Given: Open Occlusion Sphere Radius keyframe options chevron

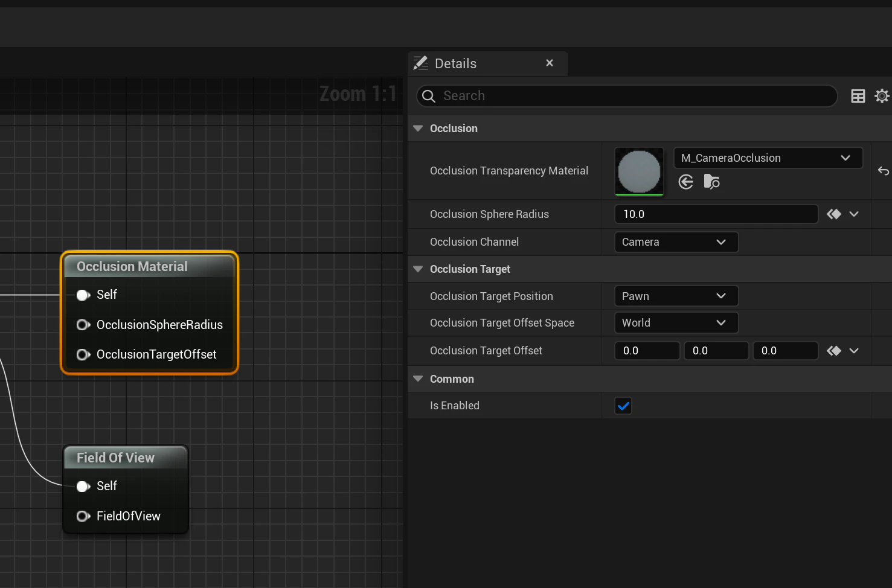Looking at the screenshot, I should tap(854, 214).
